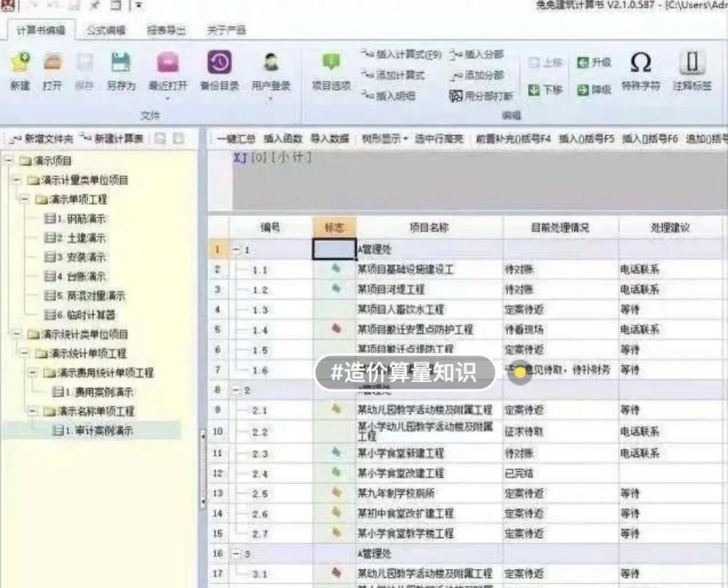Click the 另存为 (Save As) icon
This screenshot has width=728, height=588.
(x=121, y=62)
